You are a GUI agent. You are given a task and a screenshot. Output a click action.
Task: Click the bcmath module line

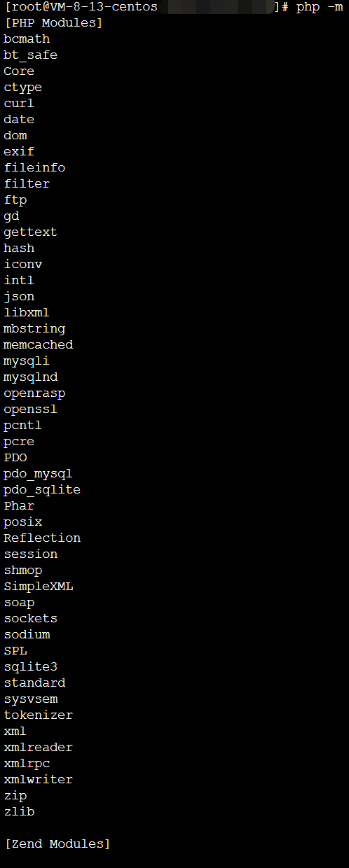tap(27, 39)
